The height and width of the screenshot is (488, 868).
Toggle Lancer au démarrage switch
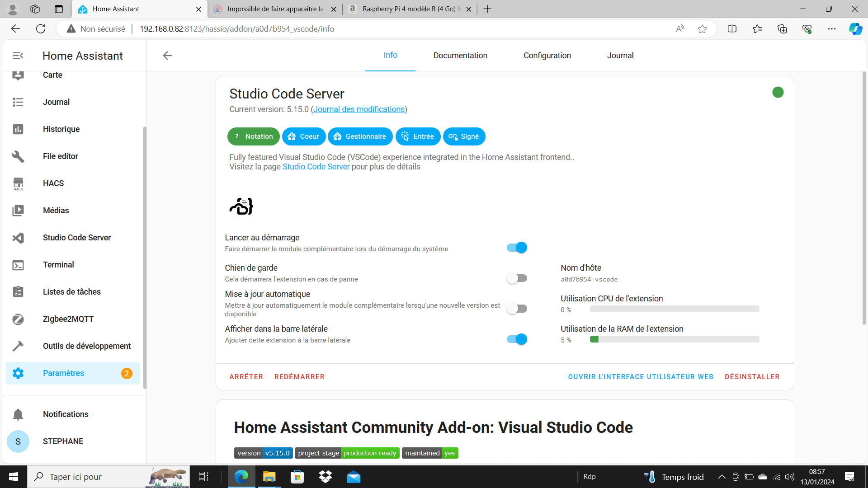coord(517,248)
